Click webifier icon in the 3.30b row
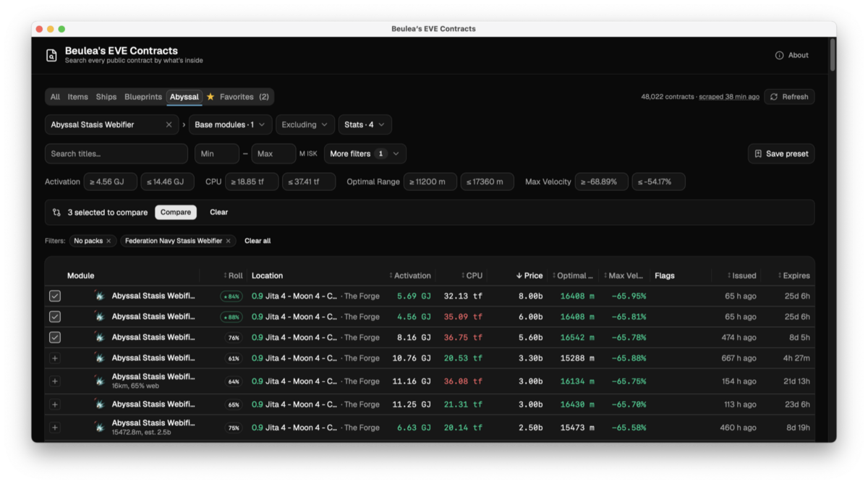Image resolution: width=868 pixels, height=484 pixels. (x=99, y=358)
